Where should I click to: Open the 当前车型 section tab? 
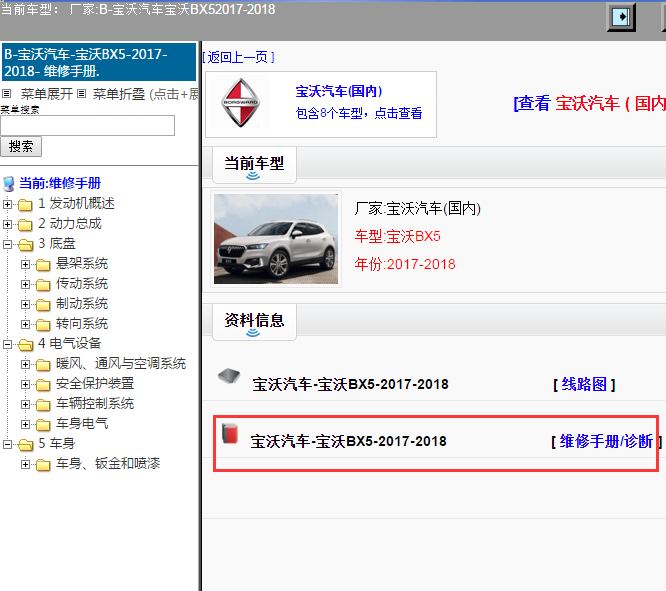coord(254,165)
